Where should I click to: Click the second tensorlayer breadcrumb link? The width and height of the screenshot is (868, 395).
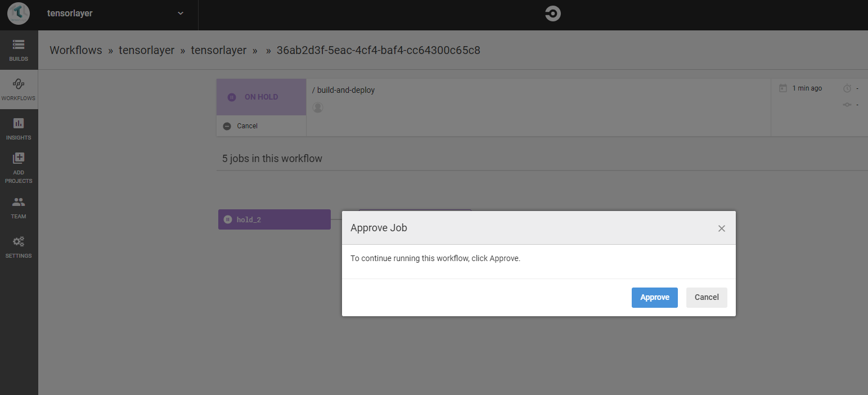pos(218,50)
